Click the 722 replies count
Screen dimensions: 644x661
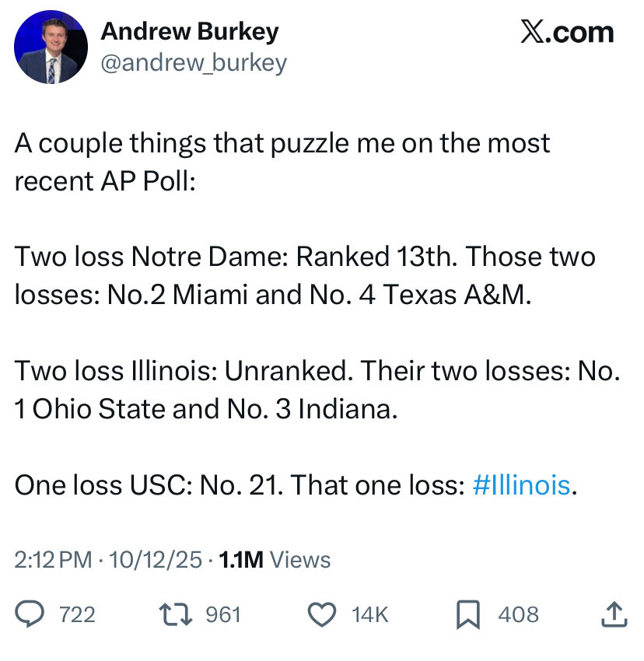(x=77, y=614)
